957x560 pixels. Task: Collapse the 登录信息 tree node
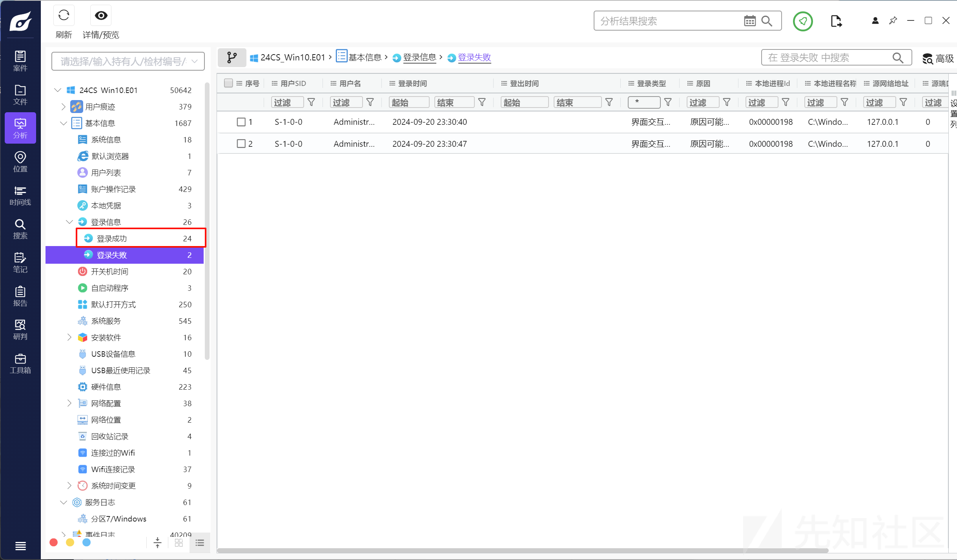coord(69,222)
